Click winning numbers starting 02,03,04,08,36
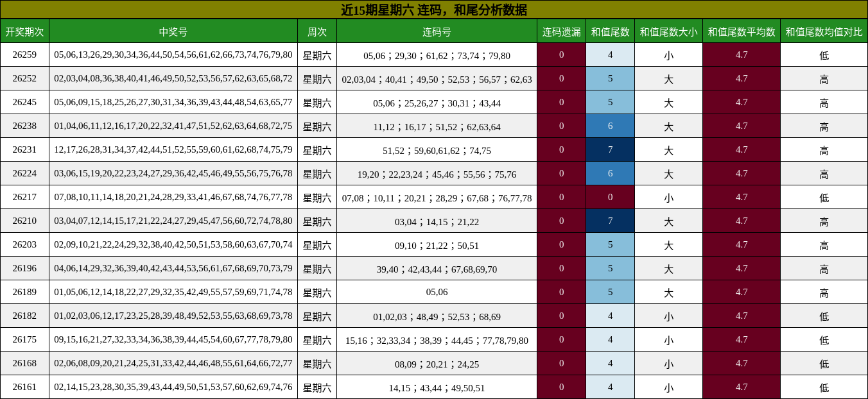This screenshot has height=399, width=868. [173, 78]
